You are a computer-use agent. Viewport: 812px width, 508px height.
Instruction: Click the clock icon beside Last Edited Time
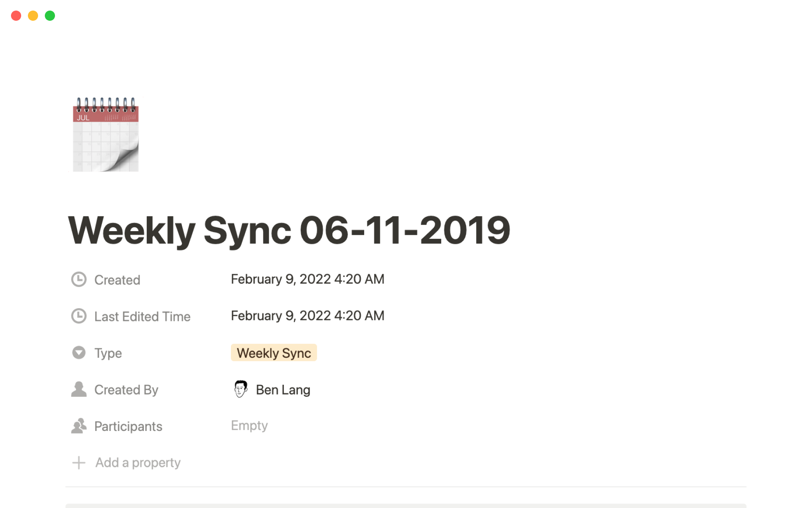[79, 316]
